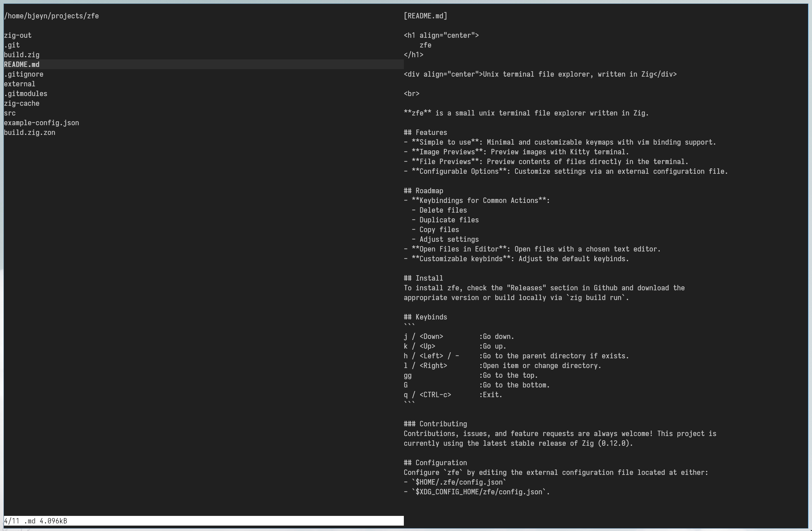Click the build.zig file entry
This screenshot has height=531, width=812.
(x=22, y=55)
